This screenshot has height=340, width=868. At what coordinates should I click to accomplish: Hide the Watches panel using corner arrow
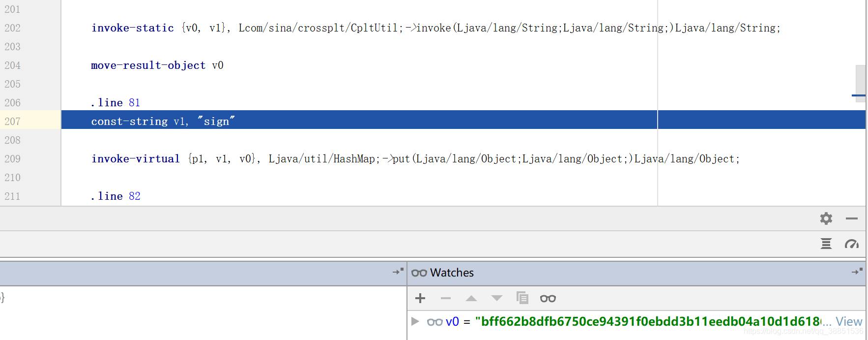[857, 272]
